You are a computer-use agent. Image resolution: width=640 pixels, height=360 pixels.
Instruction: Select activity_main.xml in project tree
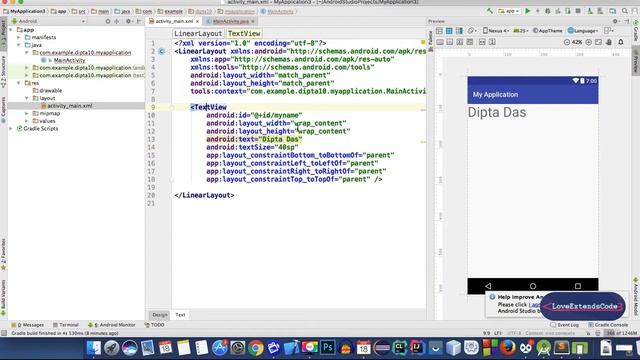[69, 106]
